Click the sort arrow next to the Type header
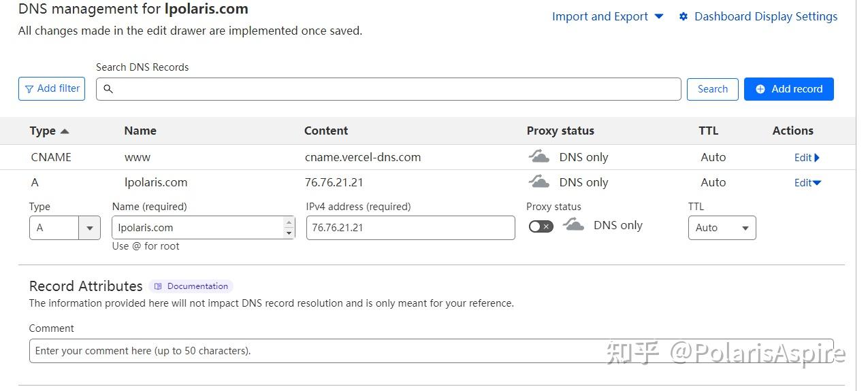Image resolution: width=868 pixels, height=391 pixels. click(x=65, y=131)
